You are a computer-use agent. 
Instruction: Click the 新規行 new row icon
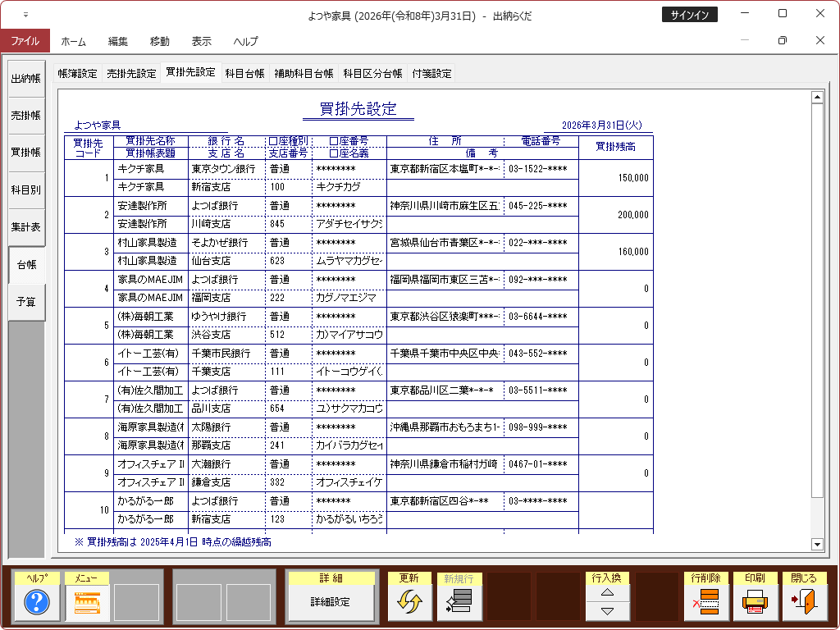point(459,602)
